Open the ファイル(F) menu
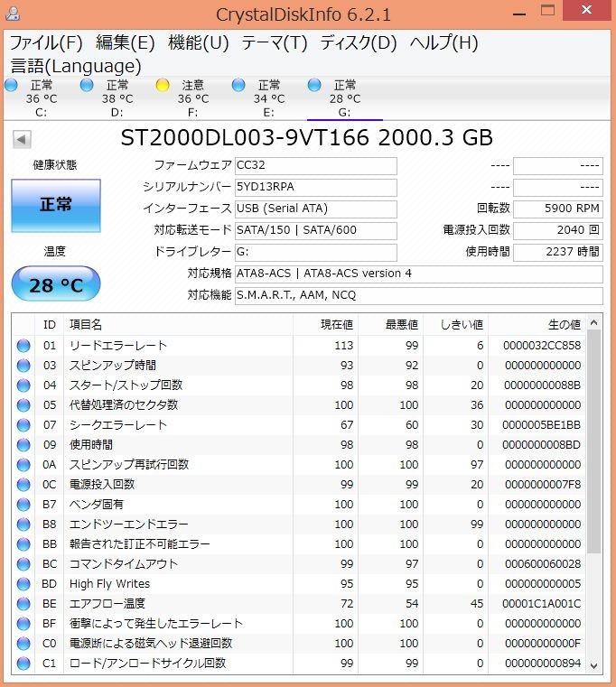 46,43
